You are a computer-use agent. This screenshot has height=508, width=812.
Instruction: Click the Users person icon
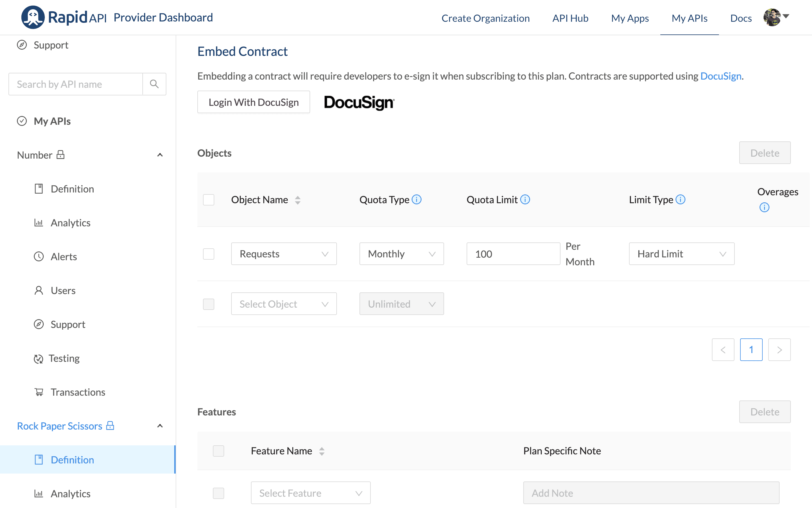point(39,290)
